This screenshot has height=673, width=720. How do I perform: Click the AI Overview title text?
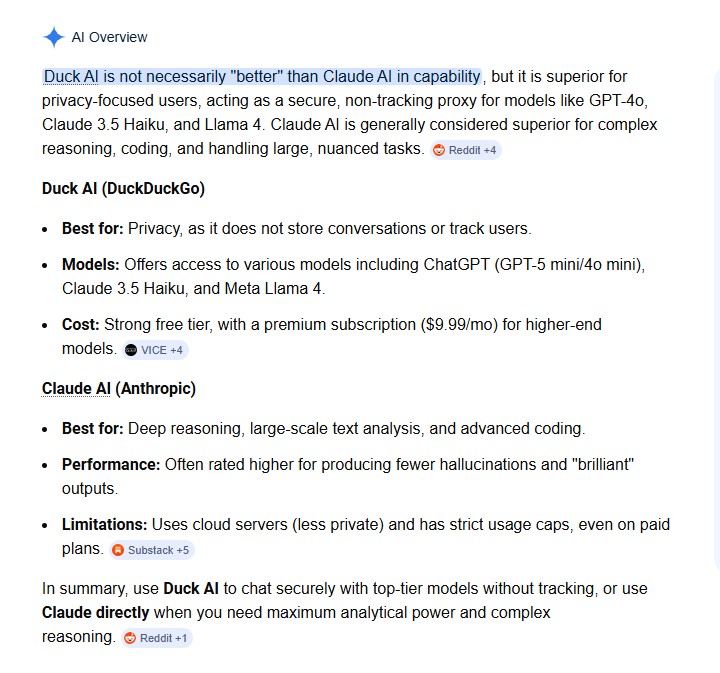109,38
